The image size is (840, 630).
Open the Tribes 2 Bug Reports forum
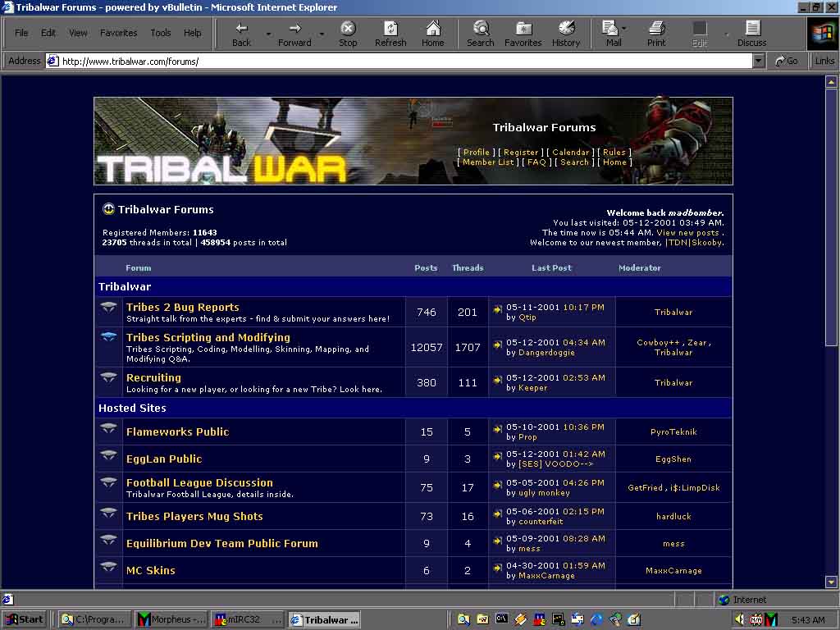point(183,307)
